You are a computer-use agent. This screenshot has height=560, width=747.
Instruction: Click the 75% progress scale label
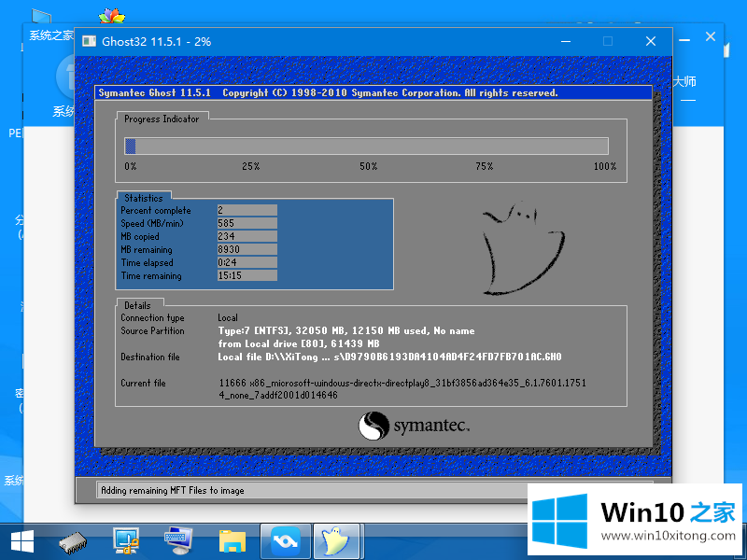[x=484, y=166]
